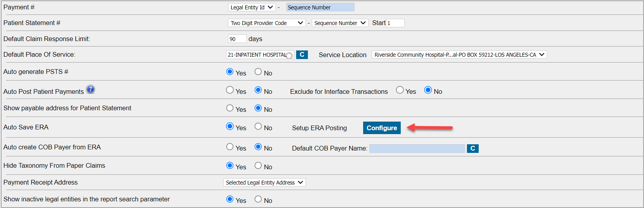The image size is (644, 208).
Task: Expand the Payment Receipt Address dropdown
Action: click(x=264, y=183)
